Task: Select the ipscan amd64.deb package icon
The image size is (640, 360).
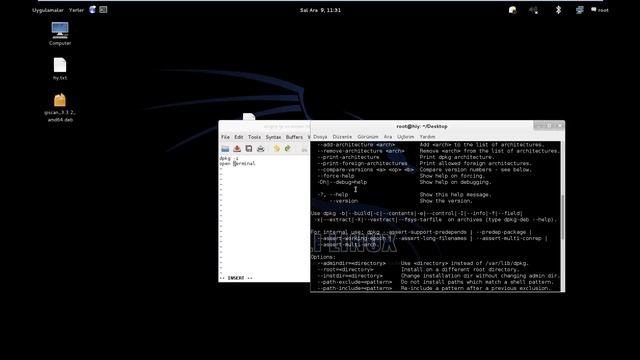Action: (x=60, y=108)
